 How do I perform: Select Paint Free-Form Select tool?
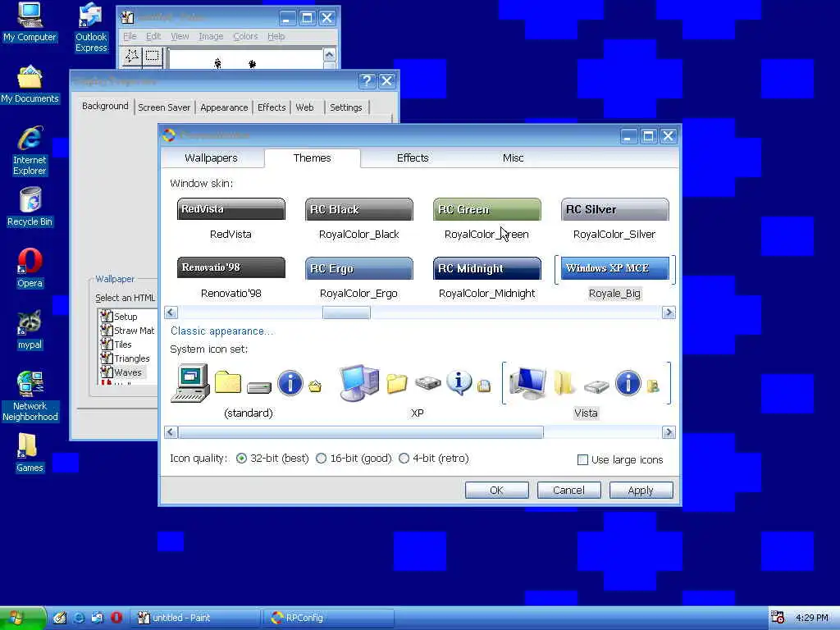(x=132, y=57)
